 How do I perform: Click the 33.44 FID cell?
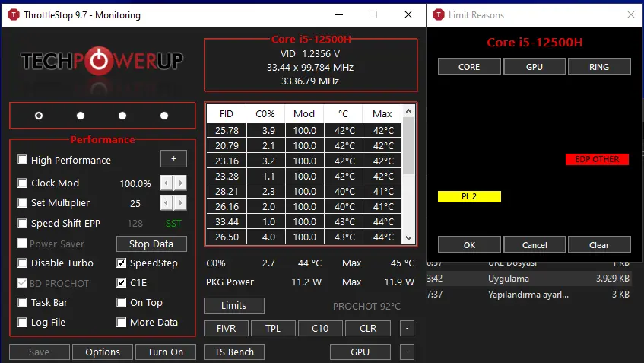[x=227, y=222]
